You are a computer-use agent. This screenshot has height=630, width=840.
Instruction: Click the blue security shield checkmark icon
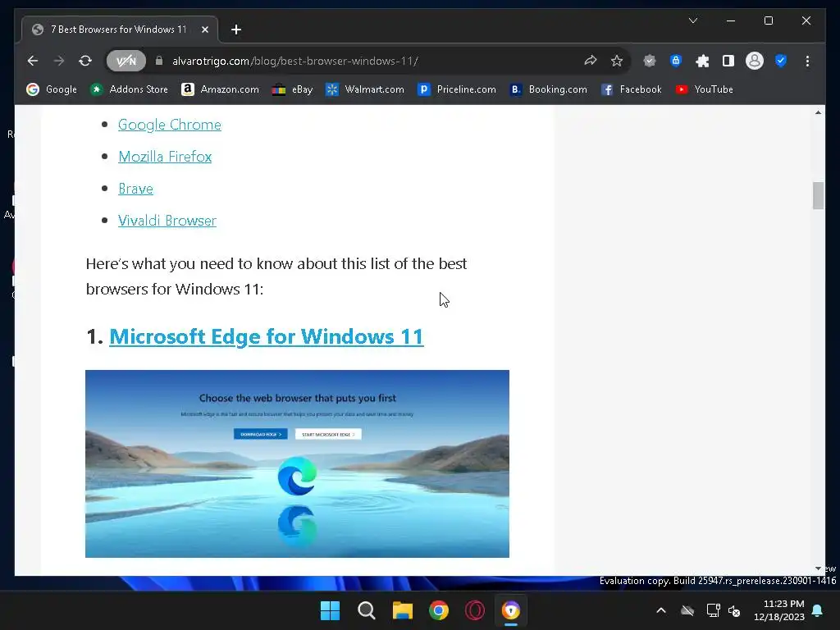(781, 61)
